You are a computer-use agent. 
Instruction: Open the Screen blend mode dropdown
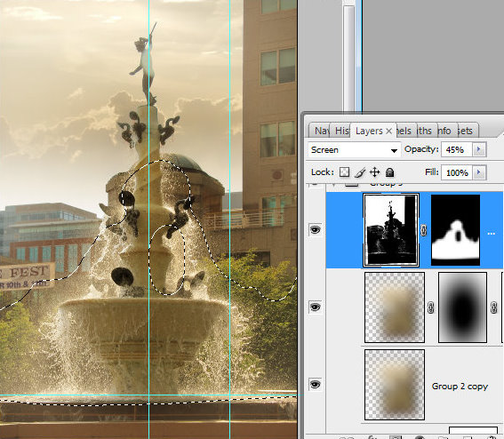pos(354,150)
